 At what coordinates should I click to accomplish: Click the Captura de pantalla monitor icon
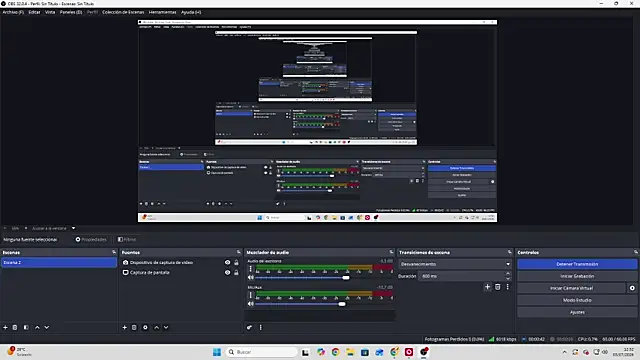tap(126, 272)
